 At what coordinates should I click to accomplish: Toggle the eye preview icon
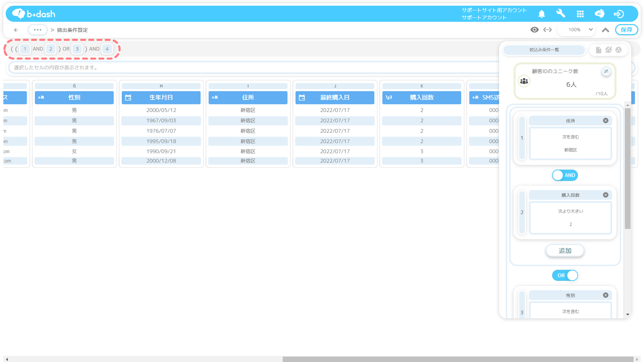pos(534,30)
